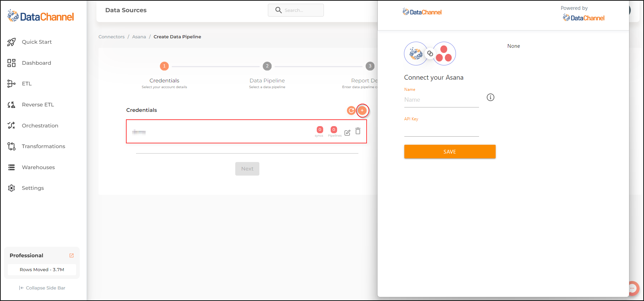Screen dimensions: 644x301
Task: Click the search magnifier icon
Action: (x=278, y=10)
